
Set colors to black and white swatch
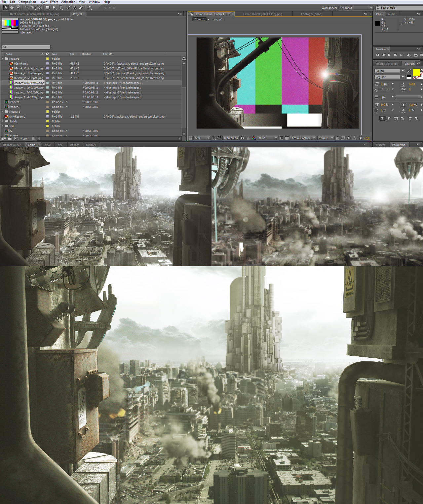[x=409, y=77]
